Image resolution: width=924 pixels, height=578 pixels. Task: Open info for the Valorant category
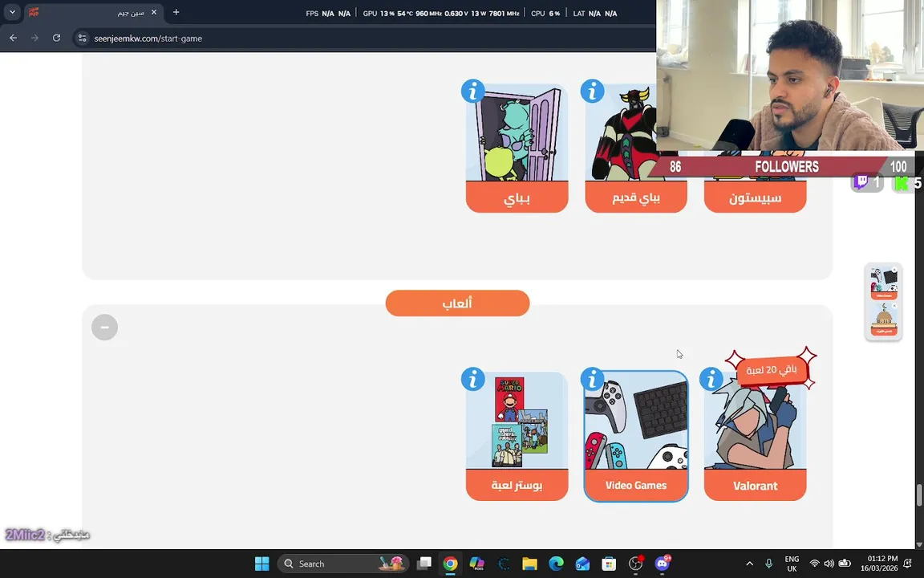pos(711,379)
